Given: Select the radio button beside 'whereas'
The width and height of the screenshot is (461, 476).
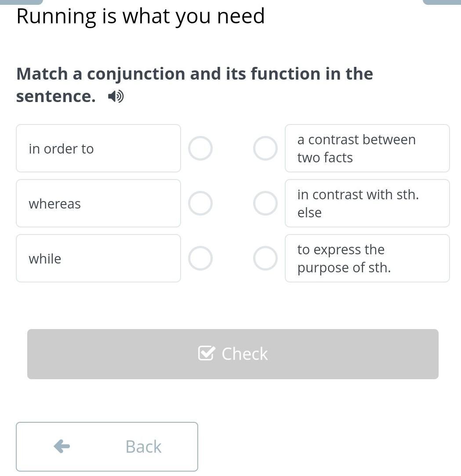Looking at the screenshot, I should 200,203.
